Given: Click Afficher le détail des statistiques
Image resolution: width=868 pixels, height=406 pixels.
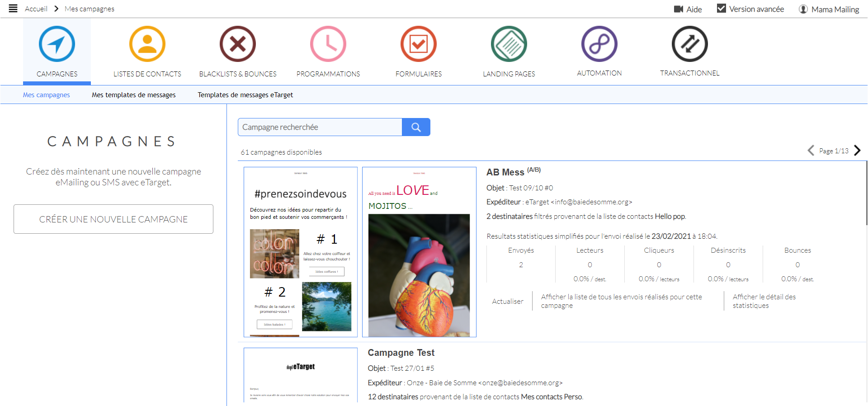Looking at the screenshot, I should coord(764,301).
